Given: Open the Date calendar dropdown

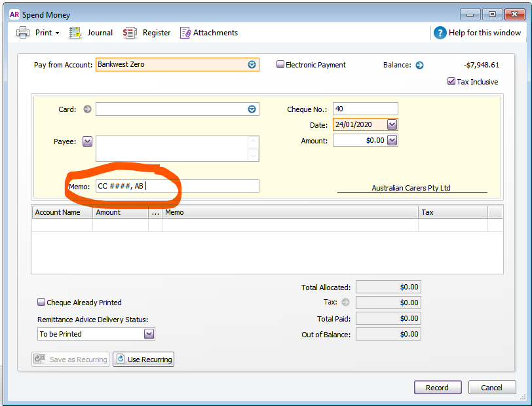Looking at the screenshot, I should (392, 124).
